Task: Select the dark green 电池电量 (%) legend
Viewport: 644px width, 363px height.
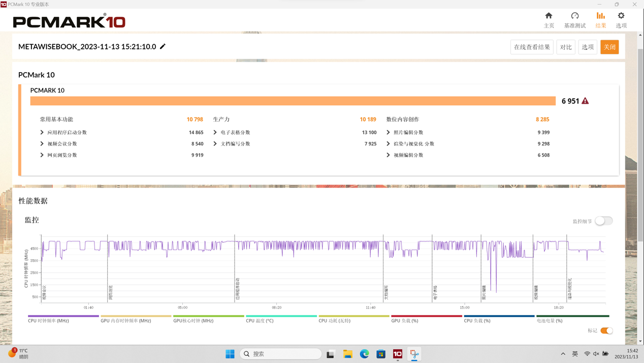Action: 572,319
